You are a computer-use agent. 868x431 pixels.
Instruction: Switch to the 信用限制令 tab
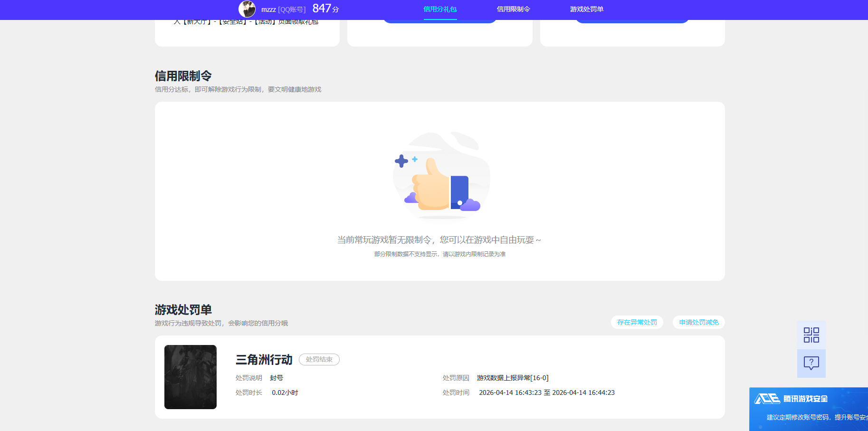click(513, 9)
